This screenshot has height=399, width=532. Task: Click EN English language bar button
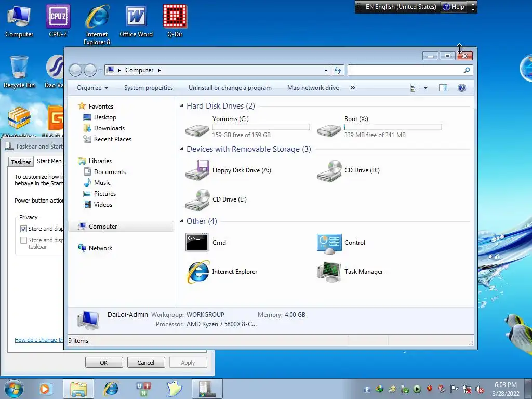pyautogui.click(x=401, y=7)
